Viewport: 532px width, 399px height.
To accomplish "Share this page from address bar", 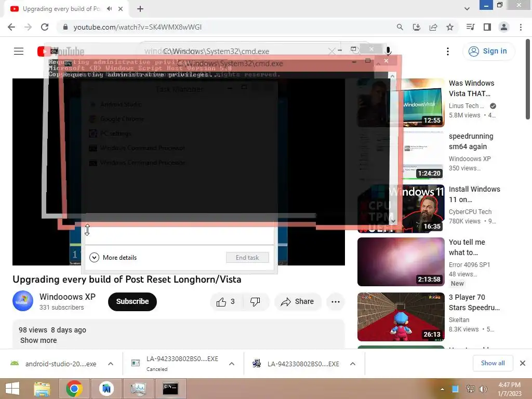I will (x=433, y=27).
